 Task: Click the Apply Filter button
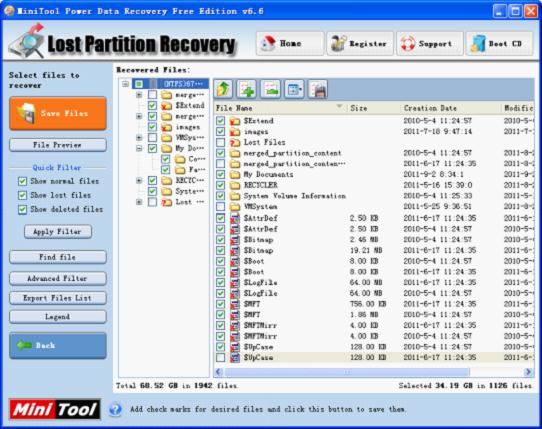[x=58, y=232]
